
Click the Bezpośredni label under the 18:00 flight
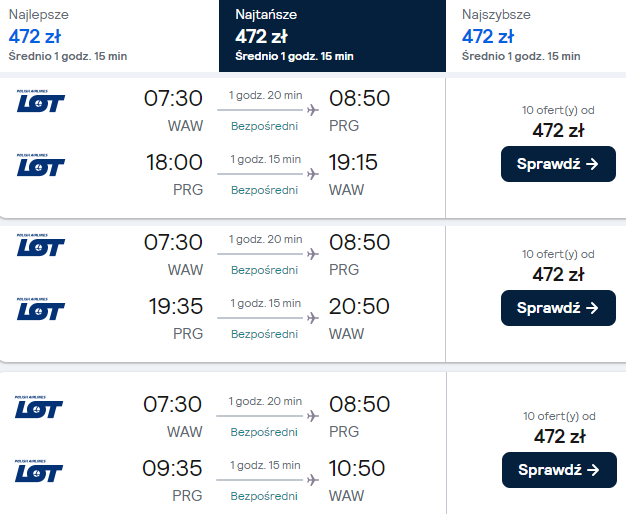(x=265, y=190)
